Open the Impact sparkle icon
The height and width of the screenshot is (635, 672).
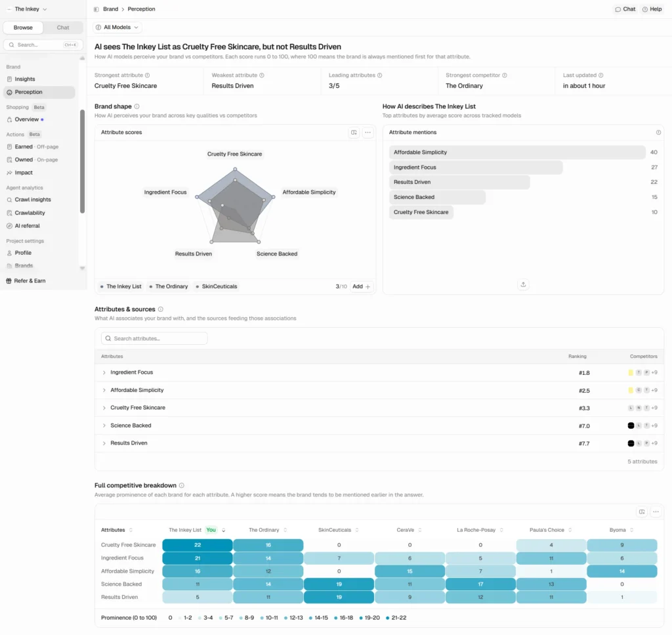9,173
